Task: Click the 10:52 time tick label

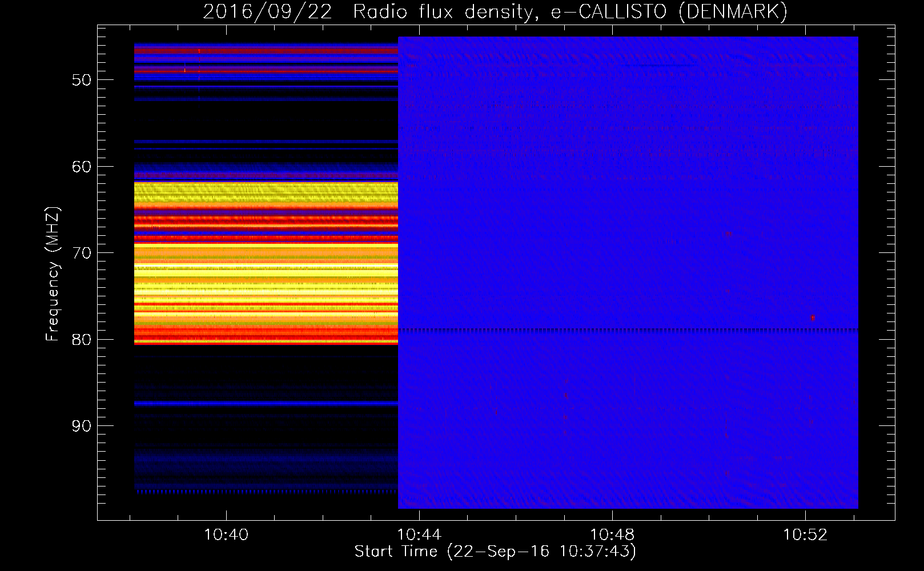Action: click(x=805, y=535)
